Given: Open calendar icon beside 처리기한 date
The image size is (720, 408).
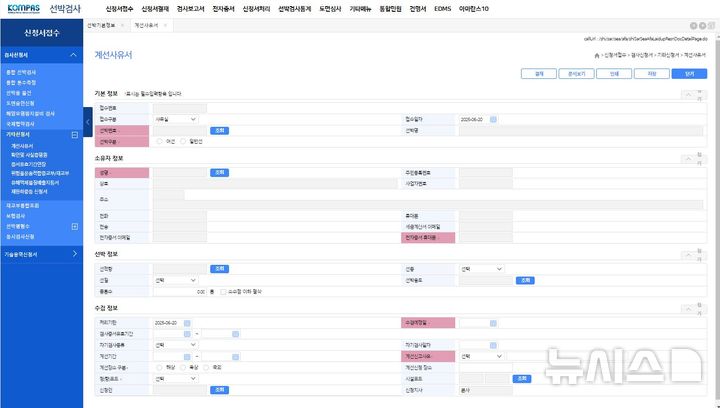Looking at the screenshot, I should [186, 323].
